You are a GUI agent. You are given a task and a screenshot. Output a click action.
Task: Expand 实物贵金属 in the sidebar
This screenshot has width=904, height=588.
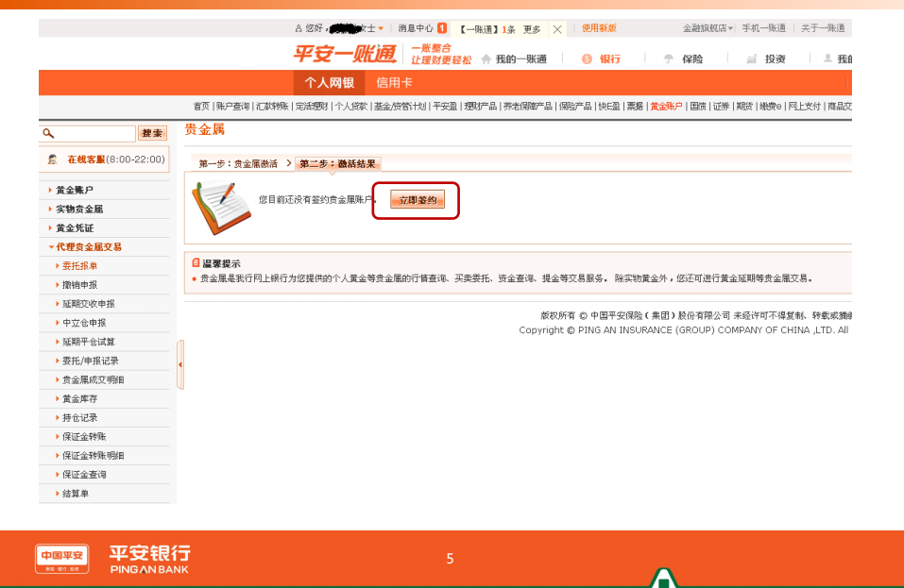point(79,209)
